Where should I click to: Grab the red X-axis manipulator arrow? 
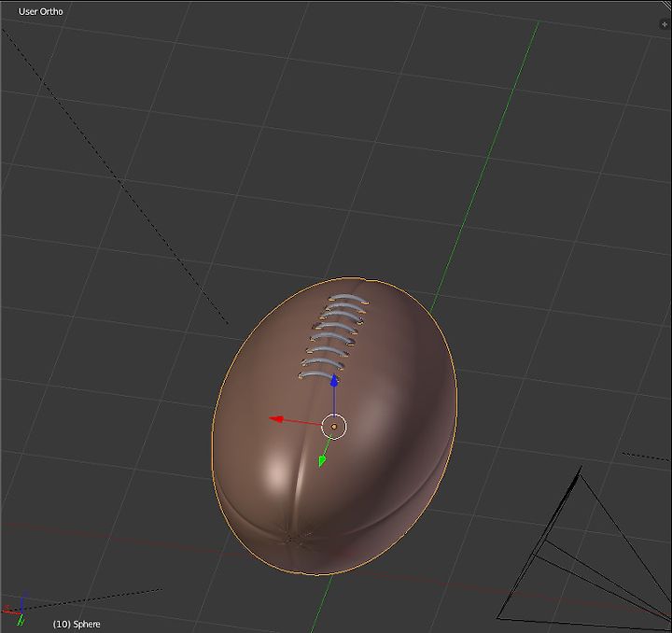[x=276, y=418]
